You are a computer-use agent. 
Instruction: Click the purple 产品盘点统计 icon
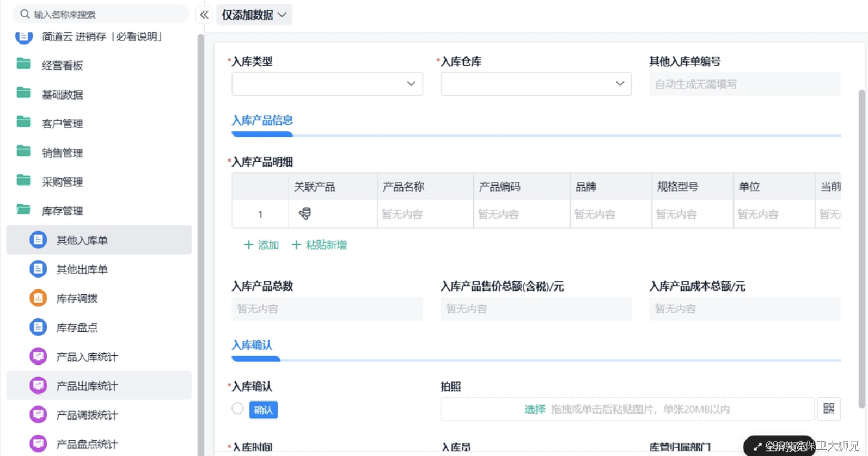coord(38,443)
